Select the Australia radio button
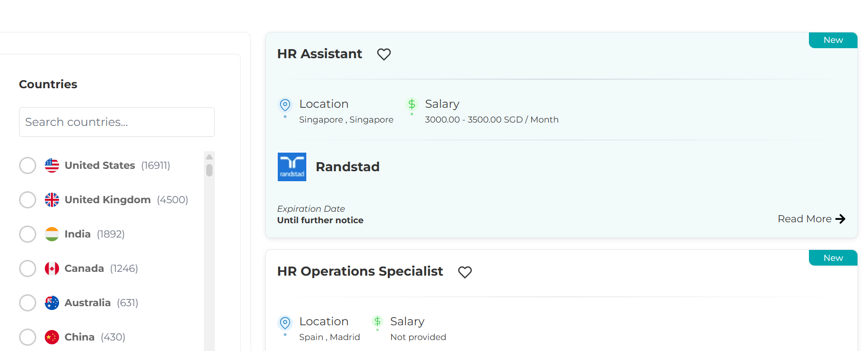The width and height of the screenshot is (868, 351). pyautogui.click(x=28, y=303)
